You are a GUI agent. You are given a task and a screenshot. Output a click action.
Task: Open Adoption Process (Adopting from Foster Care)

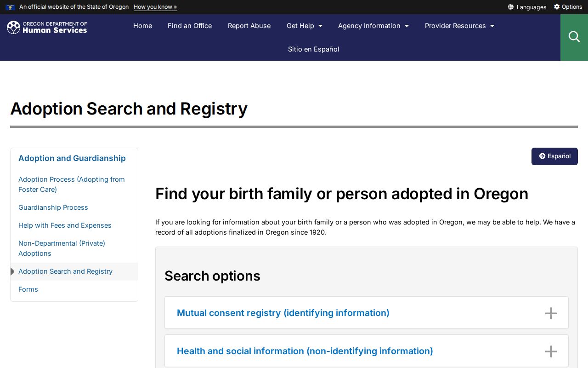click(x=72, y=184)
